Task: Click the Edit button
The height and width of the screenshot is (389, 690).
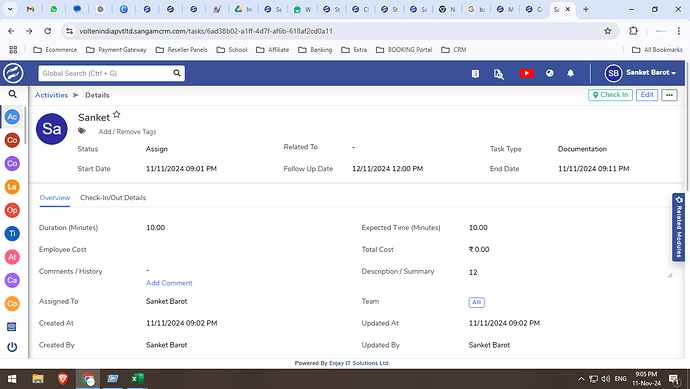Action: click(x=647, y=95)
